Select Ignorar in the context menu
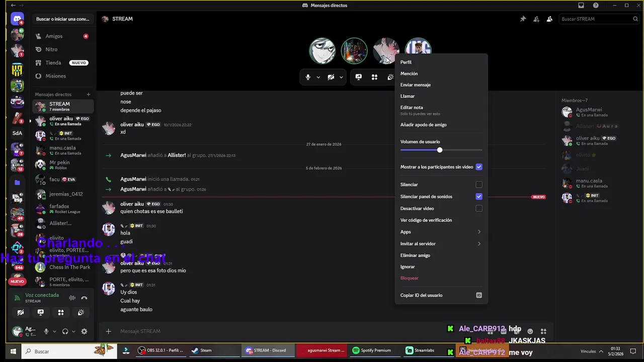The width and height of the screenshot is (644, 362). pos(441,266)
